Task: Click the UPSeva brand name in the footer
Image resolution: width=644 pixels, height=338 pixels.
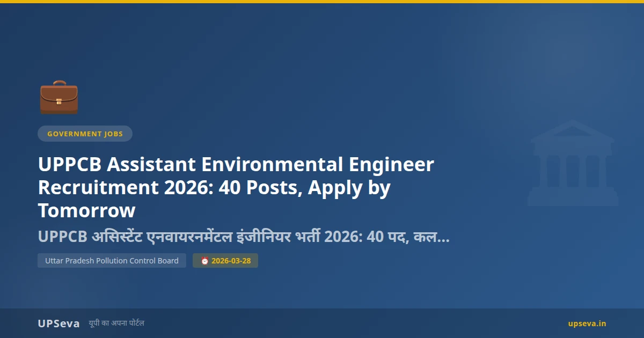Action: tap(58, 324)
